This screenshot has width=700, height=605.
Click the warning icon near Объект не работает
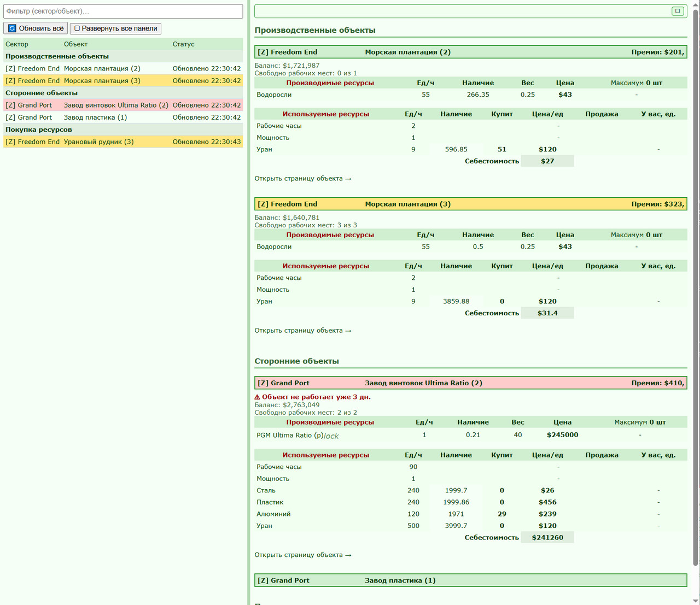pyautogui.click(x=258, y=397)
